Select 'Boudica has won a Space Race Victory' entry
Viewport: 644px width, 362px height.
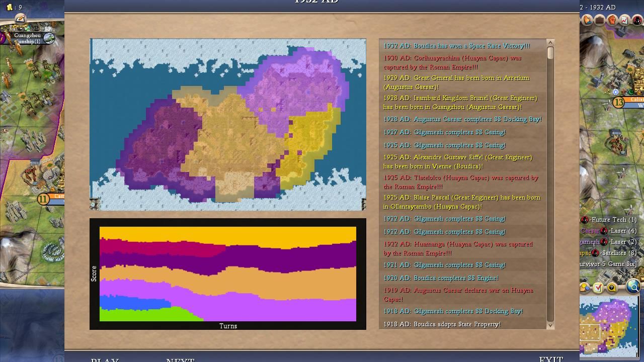pos(462,46)
